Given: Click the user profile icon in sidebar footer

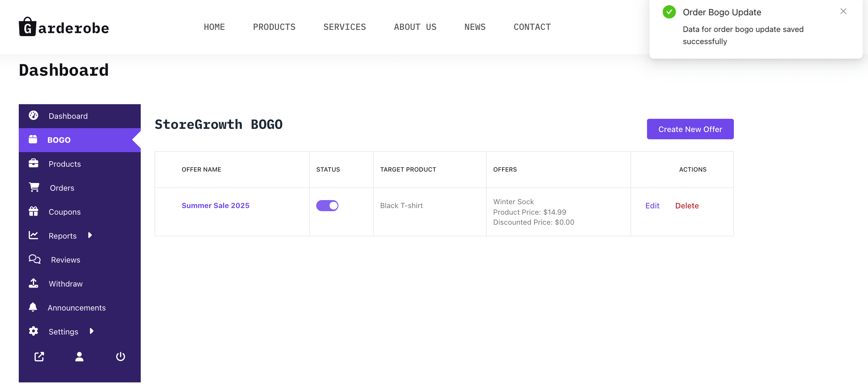Looking at the screenshot, I should pos(79,356).
